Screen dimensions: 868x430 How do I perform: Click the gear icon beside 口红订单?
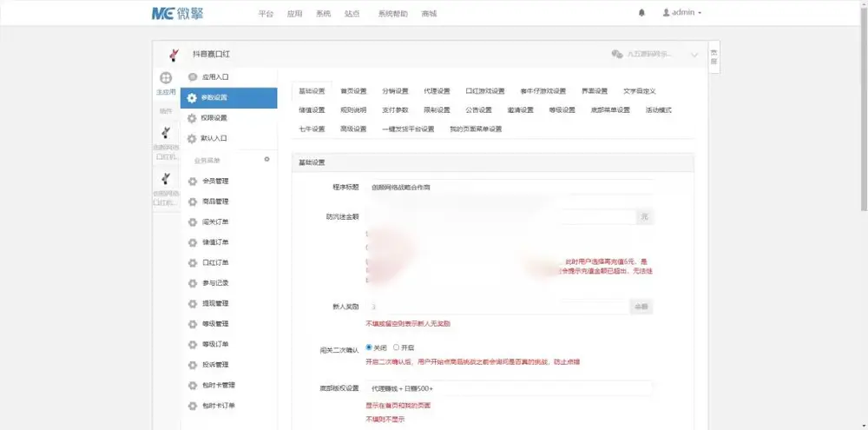pos(192,263)
